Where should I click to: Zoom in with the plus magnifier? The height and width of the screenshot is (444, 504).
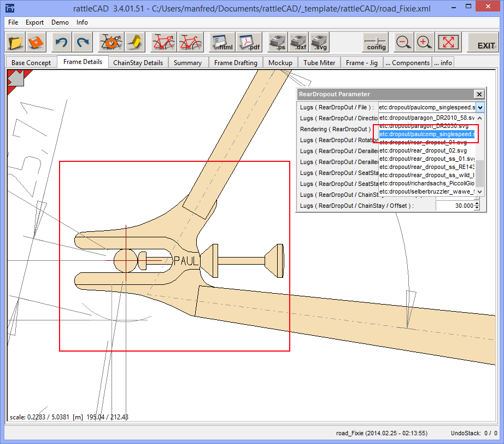point(424,42)
